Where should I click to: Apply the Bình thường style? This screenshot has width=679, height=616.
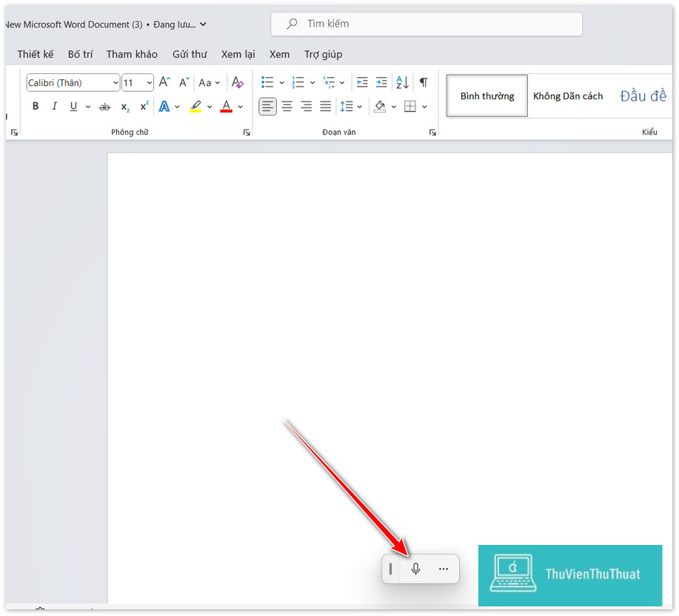[487, 96]
